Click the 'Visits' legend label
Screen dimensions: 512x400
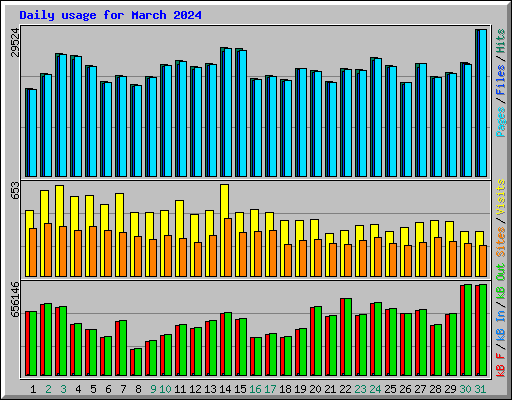pyautogui.click(x=501, y=197)
